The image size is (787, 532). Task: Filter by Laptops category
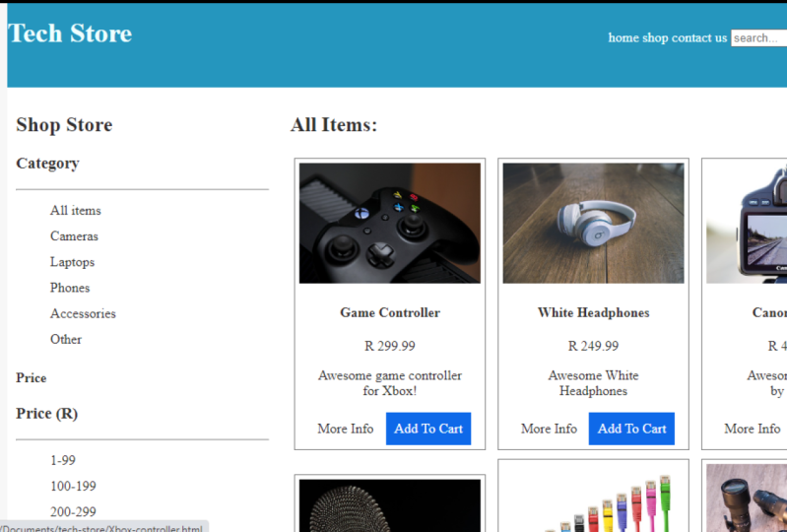coord(72,262)
